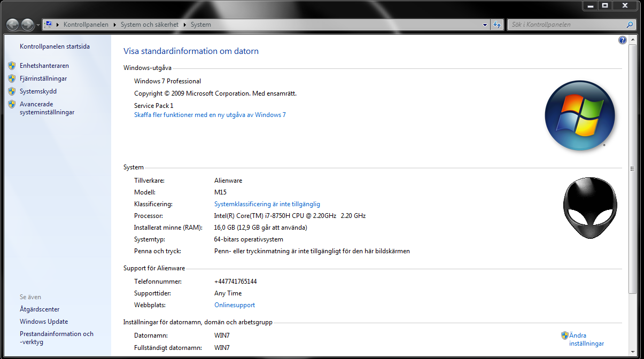Open Kontrollpanelen startsida link
Viewport: 644px width, 359px height.
pos(55,46)
